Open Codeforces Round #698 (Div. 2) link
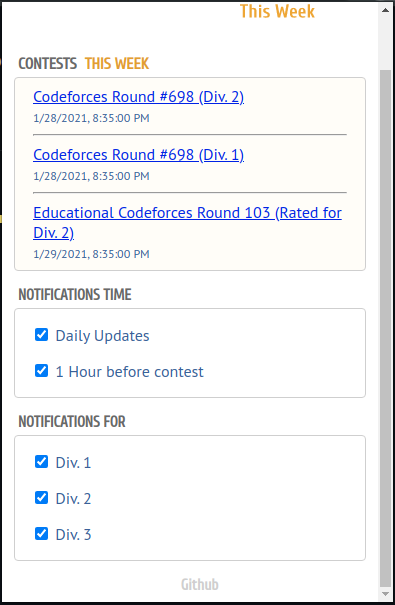The width and height of the screenshot is (395, 605). [138, 97]
